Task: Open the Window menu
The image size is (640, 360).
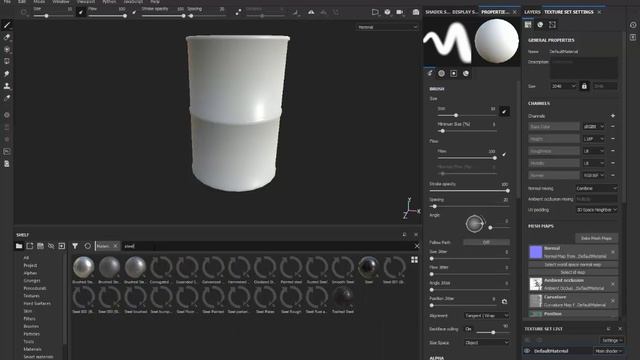Action: (60, 2)
